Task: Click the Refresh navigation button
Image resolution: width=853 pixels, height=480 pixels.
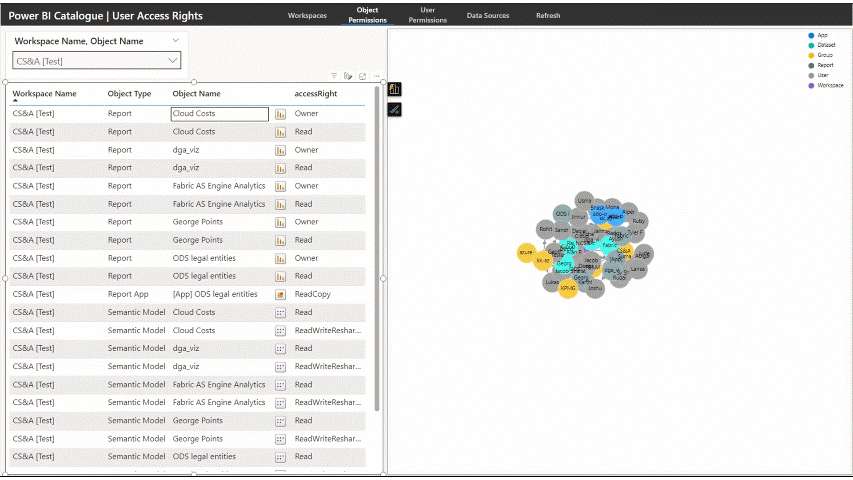Action: [x=548, y=16]
